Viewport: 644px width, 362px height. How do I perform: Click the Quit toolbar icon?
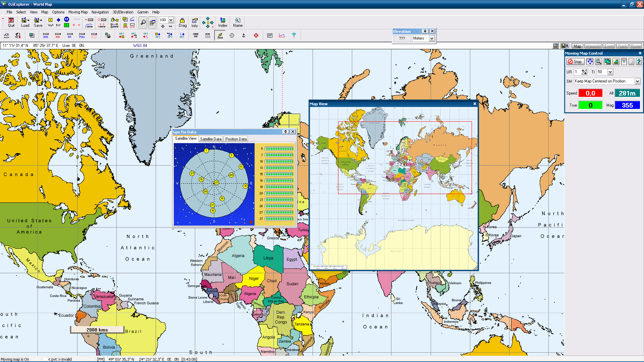[11, 22]
